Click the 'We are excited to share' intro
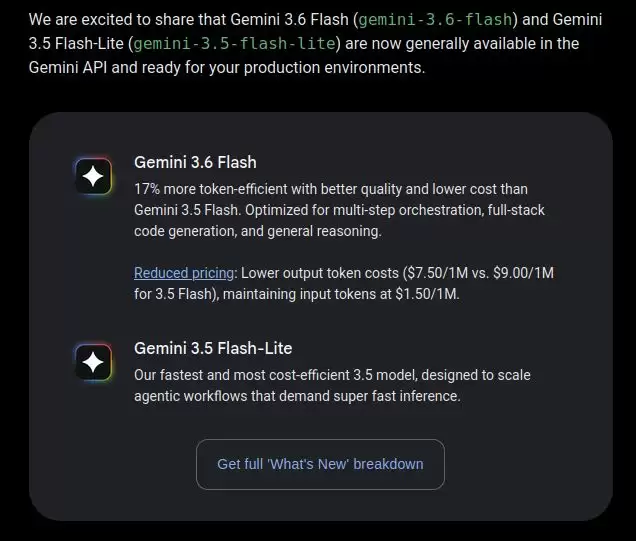Image resolution: width=636 pixels, height=541 pixels. pos(128,19)
